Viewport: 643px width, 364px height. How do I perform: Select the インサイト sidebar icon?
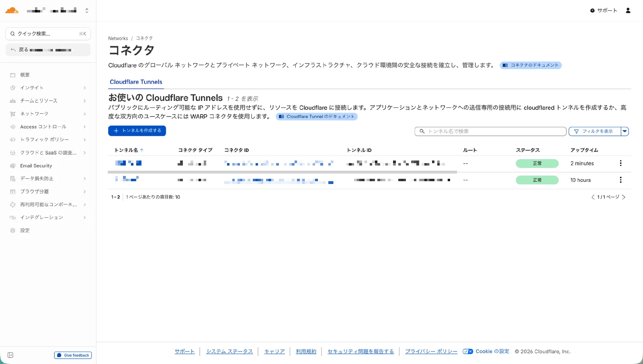tap(12, 88)
